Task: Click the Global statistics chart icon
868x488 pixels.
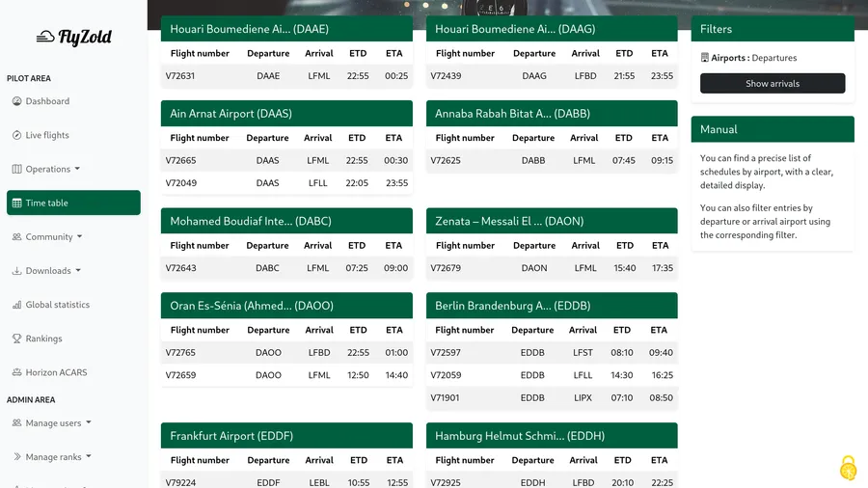Action: [x=17, y=305]
